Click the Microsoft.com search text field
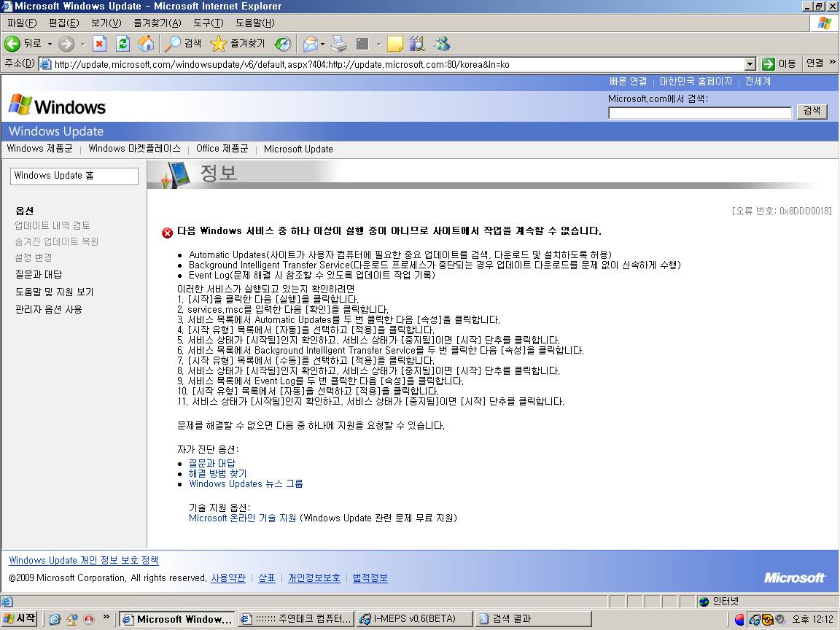The width and height of the screenshot is (840, 630). (x=700, y=112)
